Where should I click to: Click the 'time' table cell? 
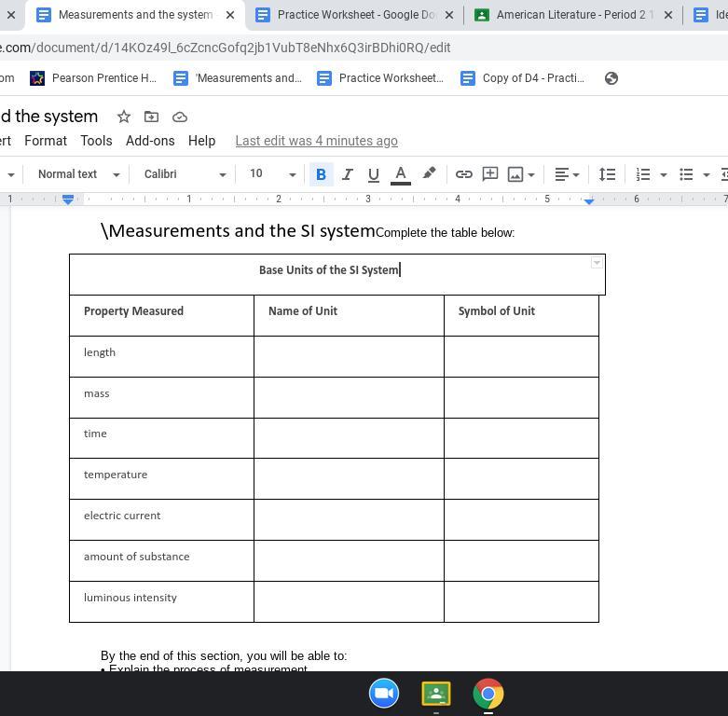click(x=161, y=438)
